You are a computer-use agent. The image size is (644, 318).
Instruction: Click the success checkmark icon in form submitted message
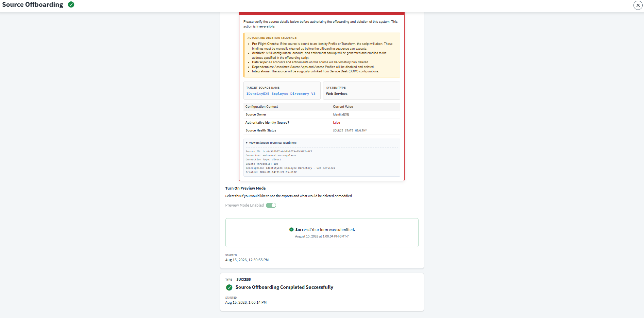(x=291, y=230)
